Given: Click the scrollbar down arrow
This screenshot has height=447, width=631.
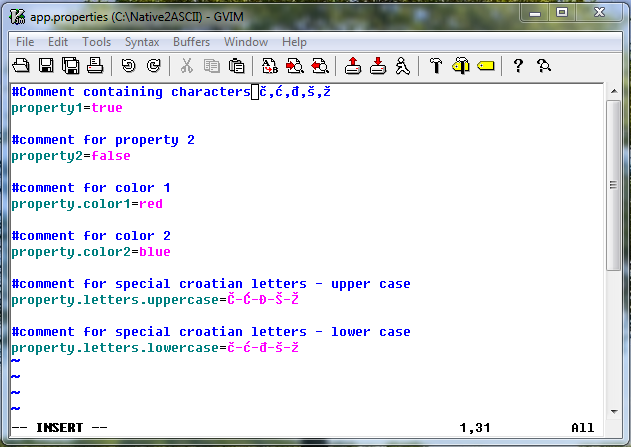Looking at the screenshot, I should [614, 412].
